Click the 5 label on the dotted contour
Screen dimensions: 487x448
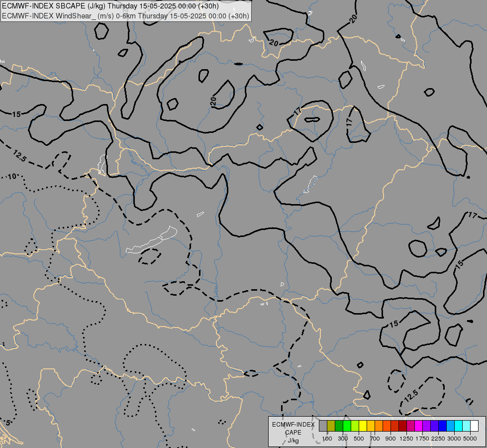tap(8, 423)
